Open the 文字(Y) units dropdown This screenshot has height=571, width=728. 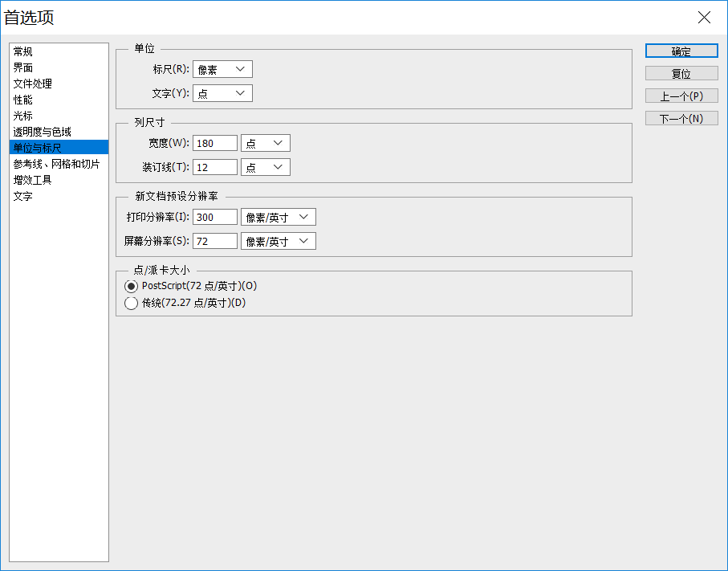[x=222, y=93]
